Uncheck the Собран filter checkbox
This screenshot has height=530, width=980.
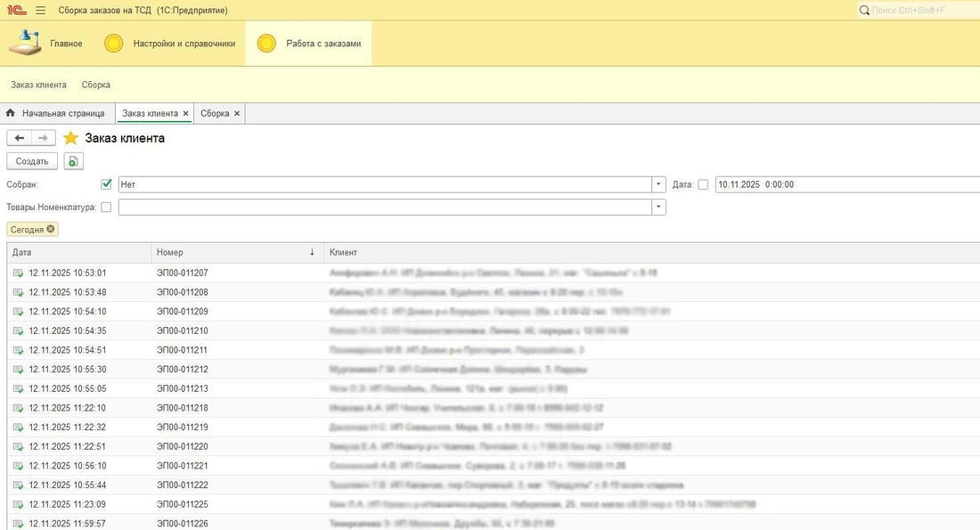107,184
